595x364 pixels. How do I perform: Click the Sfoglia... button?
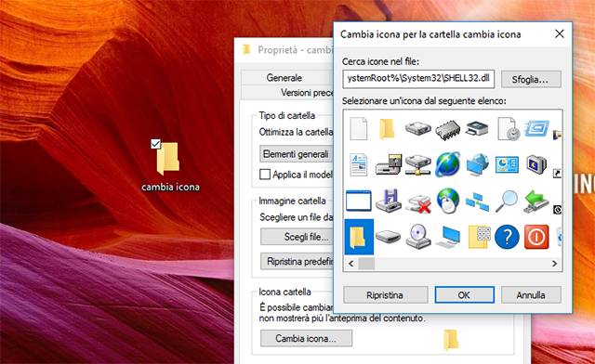(531, 79)
